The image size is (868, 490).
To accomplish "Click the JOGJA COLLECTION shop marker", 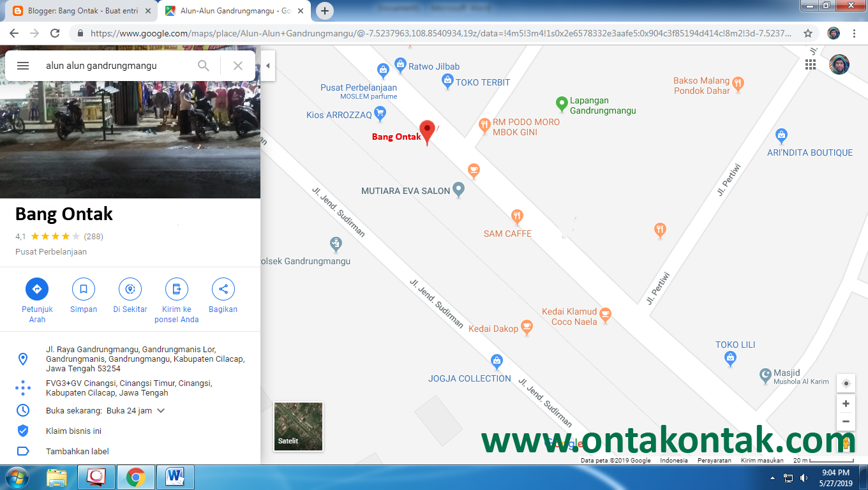I will [497, 362].
